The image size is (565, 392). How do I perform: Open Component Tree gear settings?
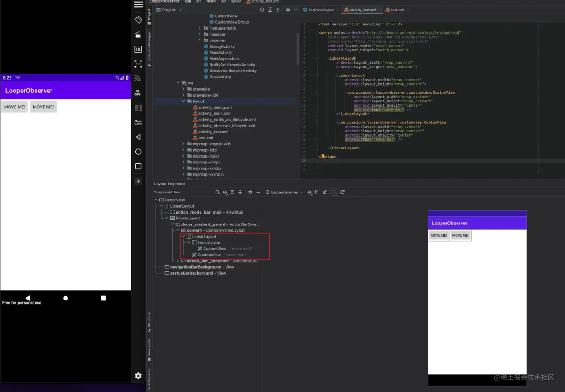click(250, 193)
